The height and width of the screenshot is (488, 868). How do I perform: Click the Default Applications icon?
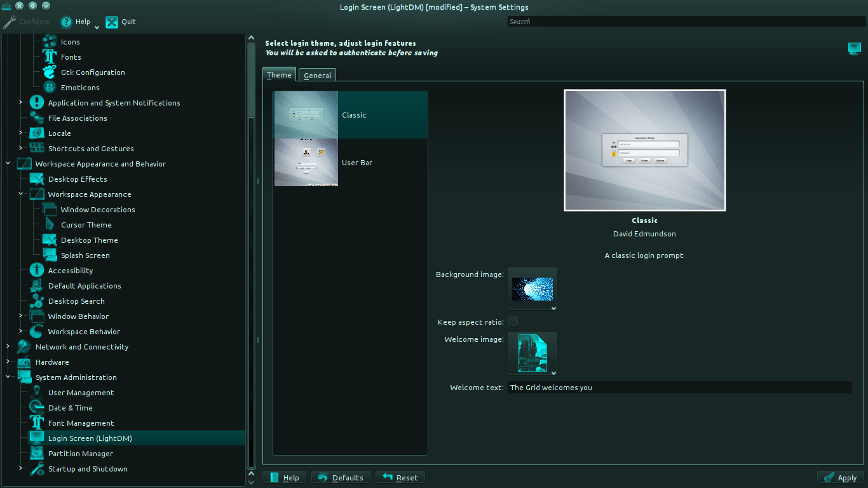37,286
